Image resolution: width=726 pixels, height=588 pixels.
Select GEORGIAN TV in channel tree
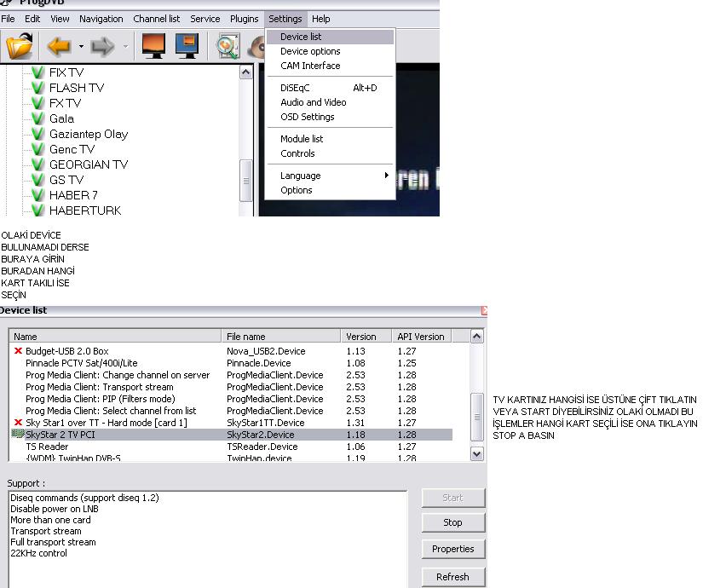pos(88,164)
